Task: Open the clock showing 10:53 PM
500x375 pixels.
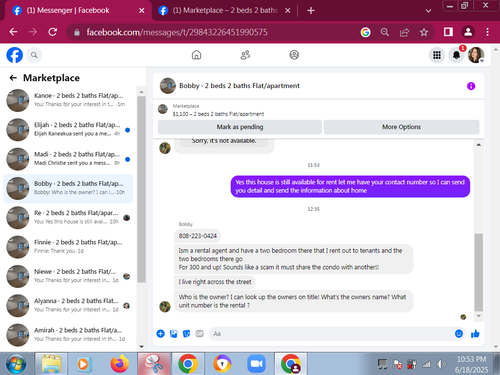Action: pyautogui.click(x=471, y=359)
